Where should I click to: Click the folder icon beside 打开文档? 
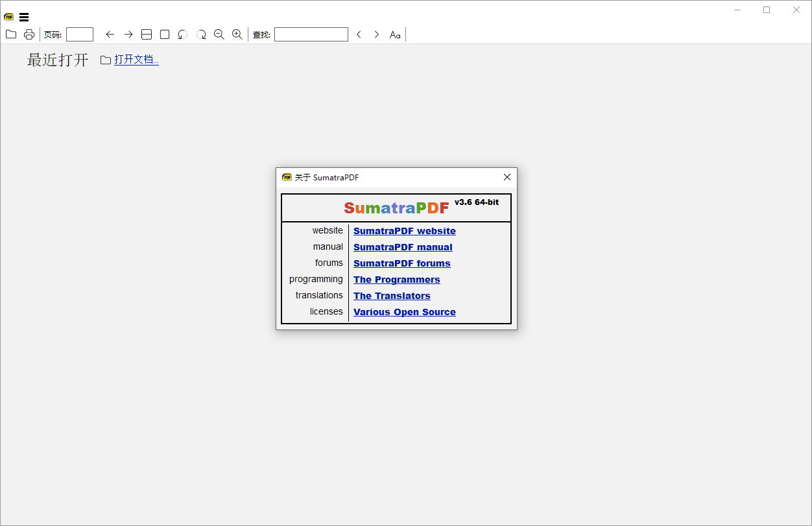click(106, 60)
